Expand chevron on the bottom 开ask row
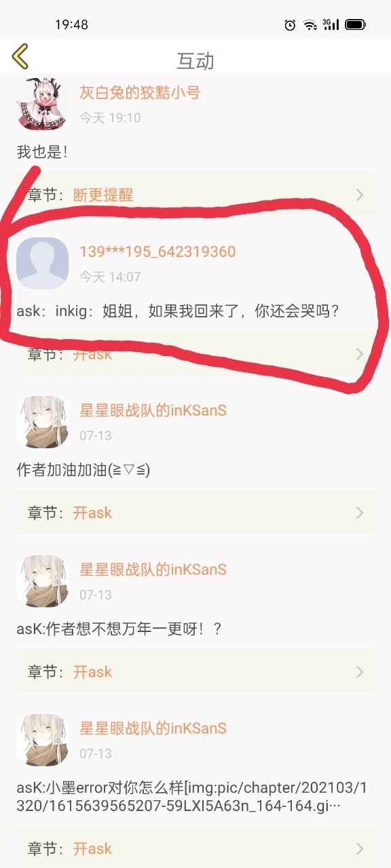 coord(360,848)
